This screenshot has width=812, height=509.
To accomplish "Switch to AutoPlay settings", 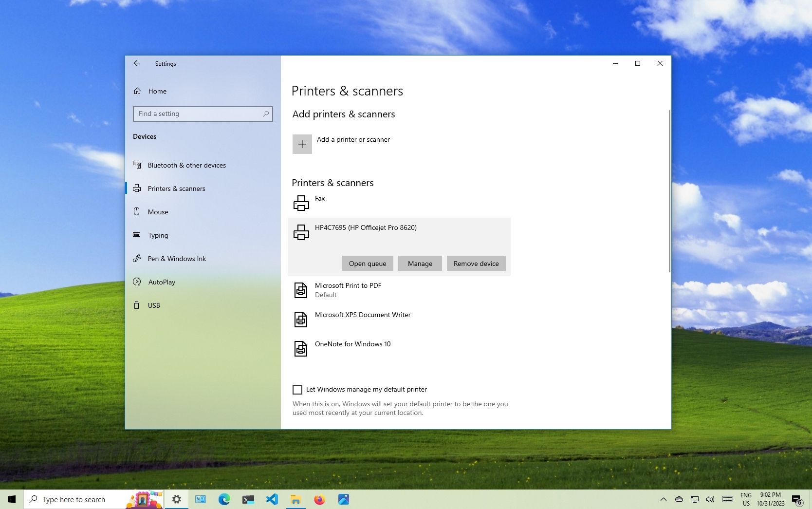I will pos(162,282).
